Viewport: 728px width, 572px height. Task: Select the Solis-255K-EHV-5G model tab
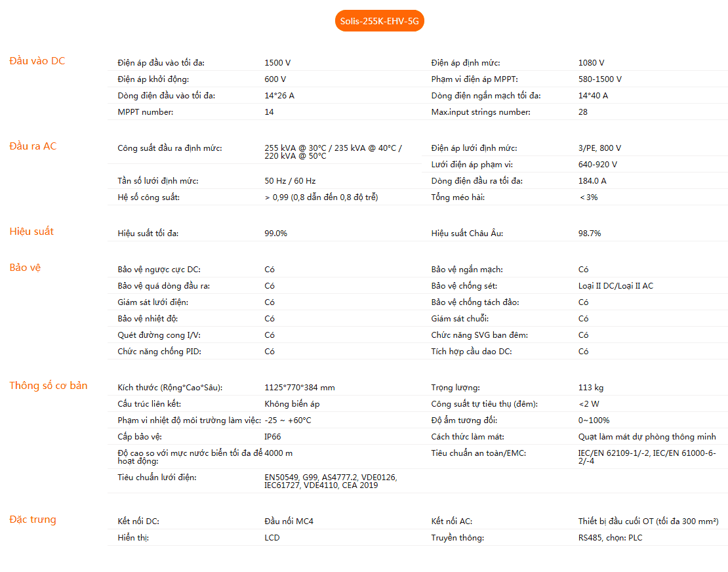pos(379,21)
